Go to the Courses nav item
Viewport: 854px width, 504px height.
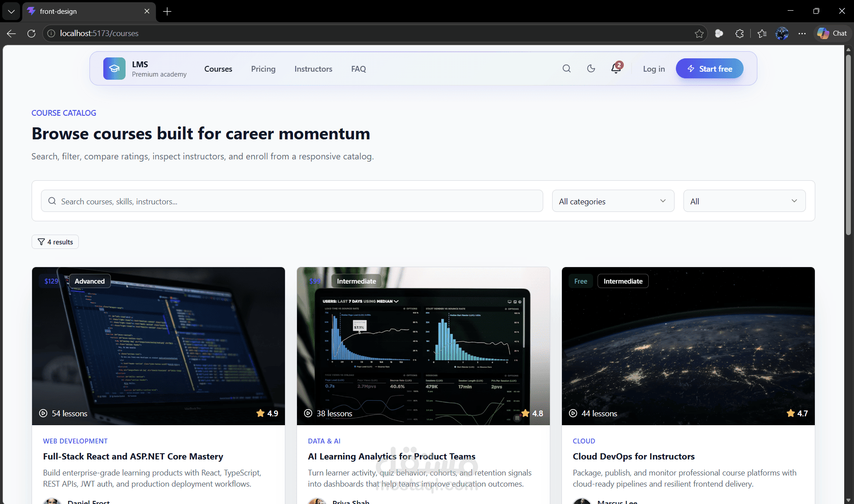(x=218, y=69)
